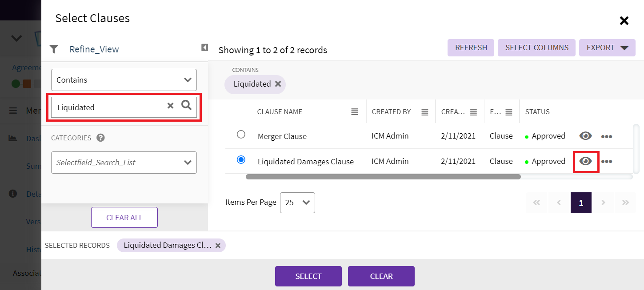Preview the Liquidated Damages Clause via eye icon
This screenshot has width=644, height=290.
[586, 161]
